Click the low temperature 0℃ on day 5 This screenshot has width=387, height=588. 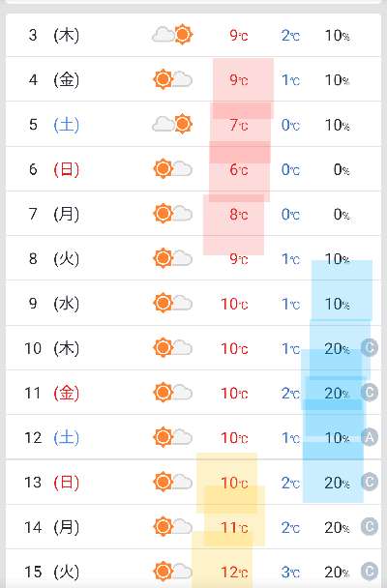(290, 125)
